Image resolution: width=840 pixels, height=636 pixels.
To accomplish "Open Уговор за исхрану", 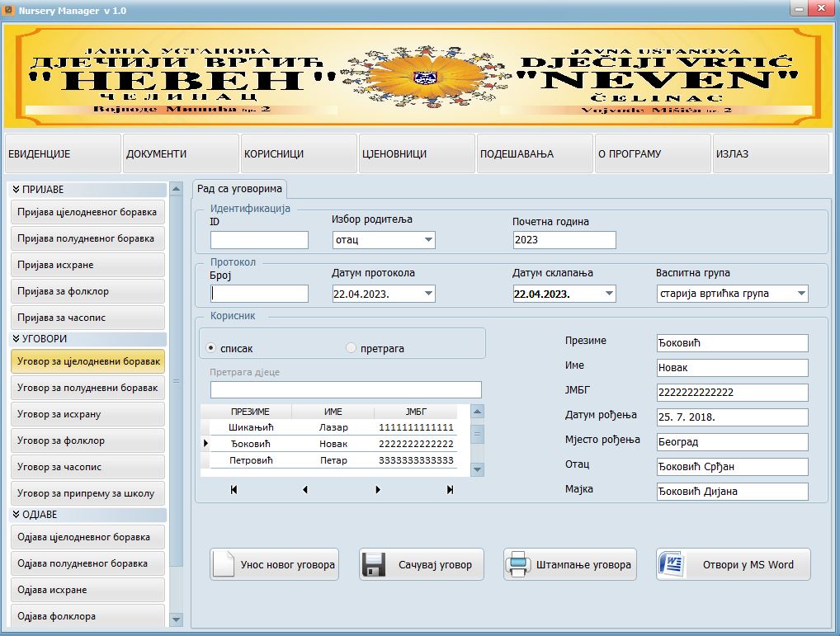I will (87, 414).
